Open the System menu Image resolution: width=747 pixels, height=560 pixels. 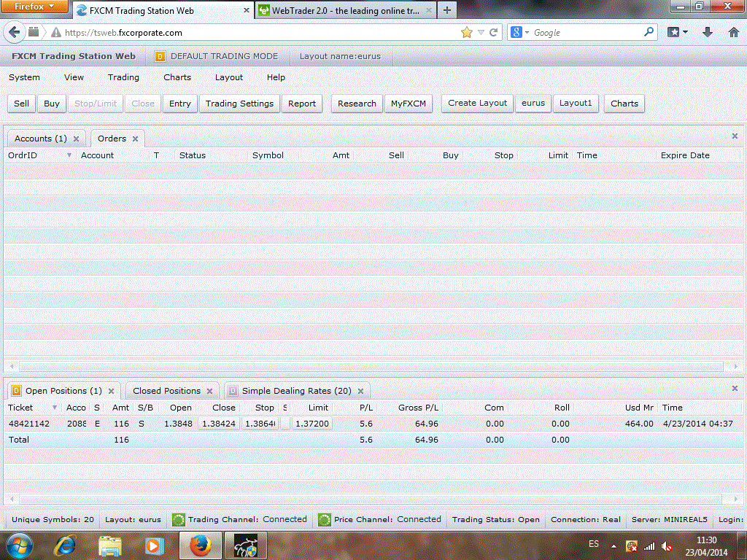[x=24, y=77]
